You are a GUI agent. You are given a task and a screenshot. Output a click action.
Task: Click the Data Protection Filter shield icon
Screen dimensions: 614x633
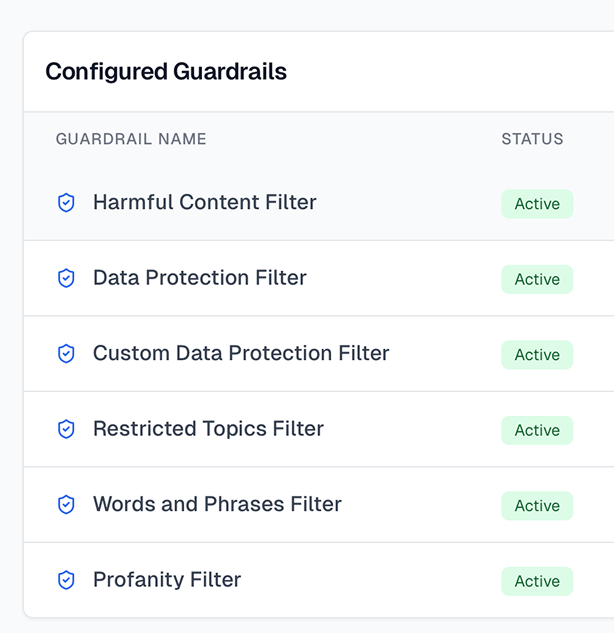click(x=66, y=278)
